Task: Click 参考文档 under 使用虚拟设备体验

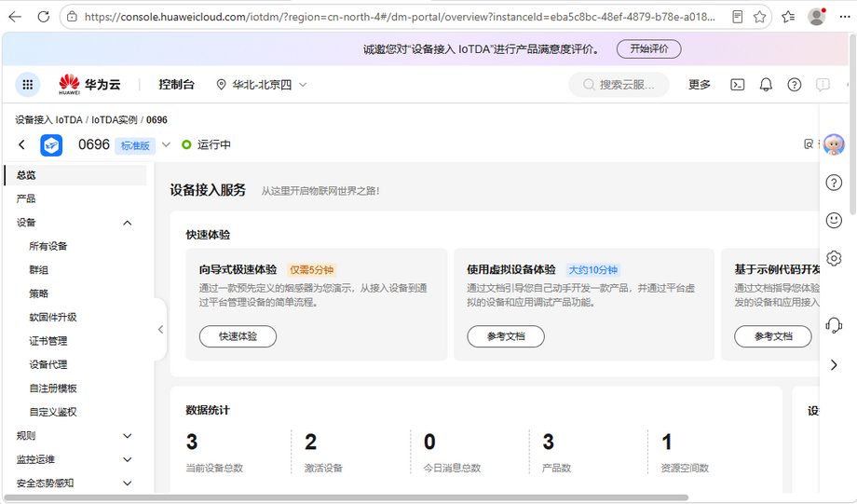Action: pos(506,336)
